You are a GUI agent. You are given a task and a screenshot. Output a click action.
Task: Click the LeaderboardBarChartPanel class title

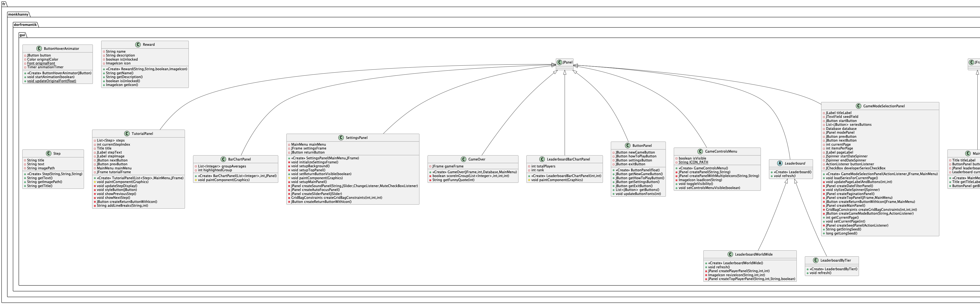[x=568, y=159]
